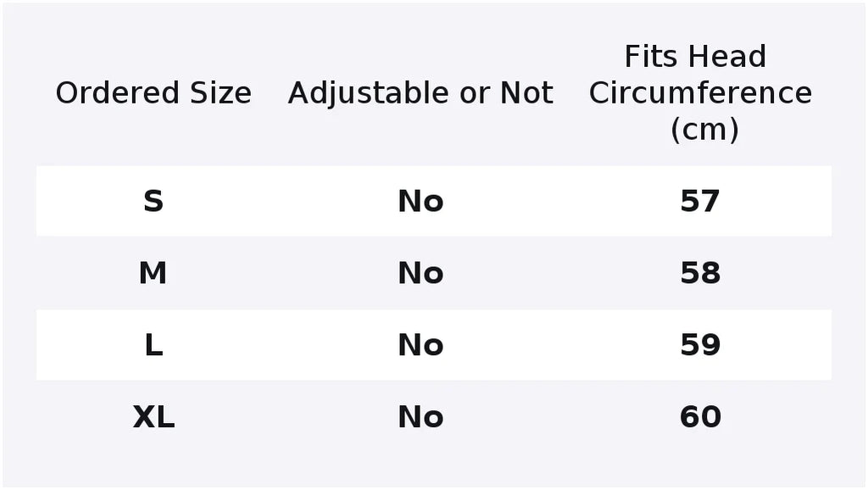The image size is (868, 490).
Task: Click the No value in M row
Action: pyautogui.click(x=420, y=273)
